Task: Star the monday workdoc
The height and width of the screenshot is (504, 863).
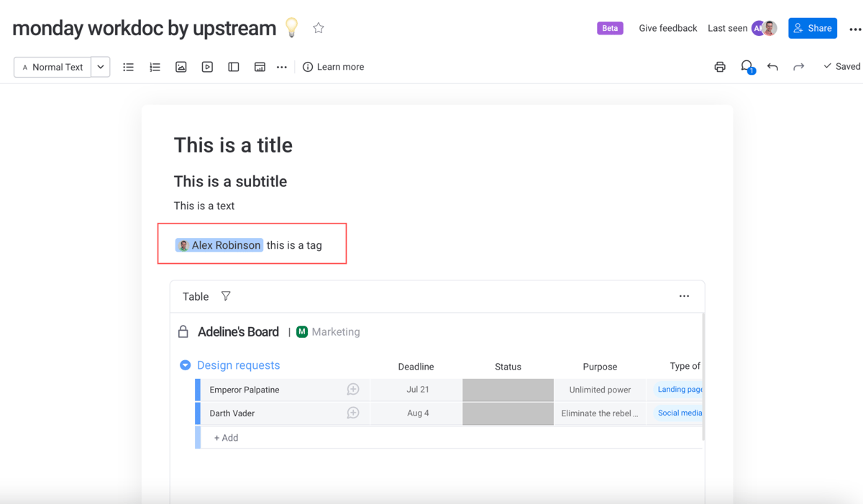Action: [318, 28]
